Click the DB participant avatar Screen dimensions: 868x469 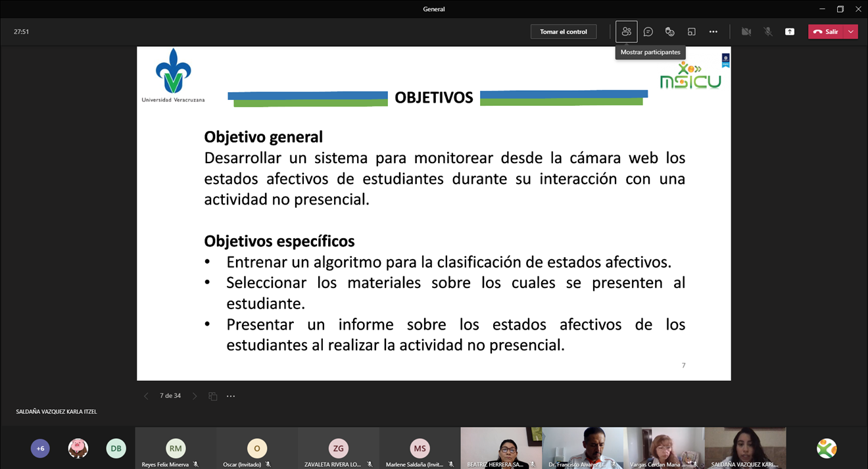pyautogui.click(x=116, y=449)
